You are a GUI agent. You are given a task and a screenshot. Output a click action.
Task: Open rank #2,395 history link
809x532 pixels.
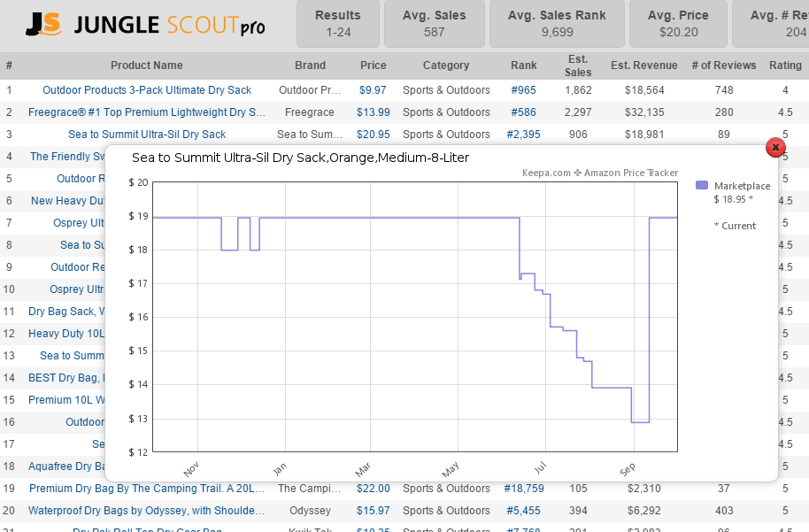(524, 135)
